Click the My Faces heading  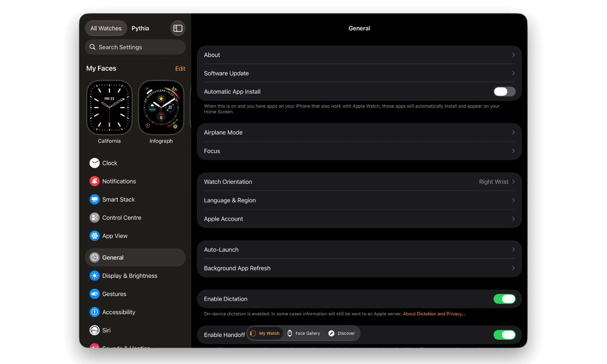(101, 69)
